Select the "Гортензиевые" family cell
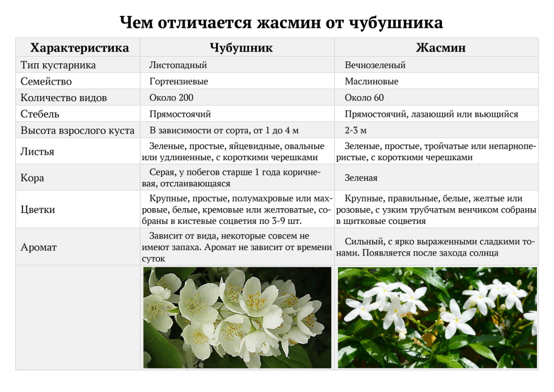The height and width of the screenshot is (392, 554). pyautogui.click(x=178, y=82)
